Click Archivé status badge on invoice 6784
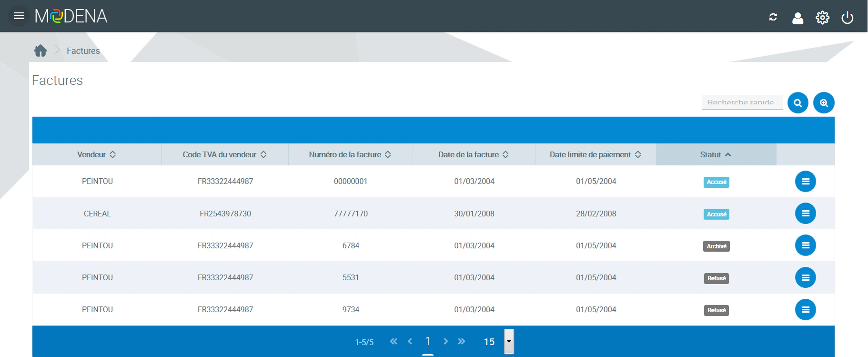 click(717, 246)
